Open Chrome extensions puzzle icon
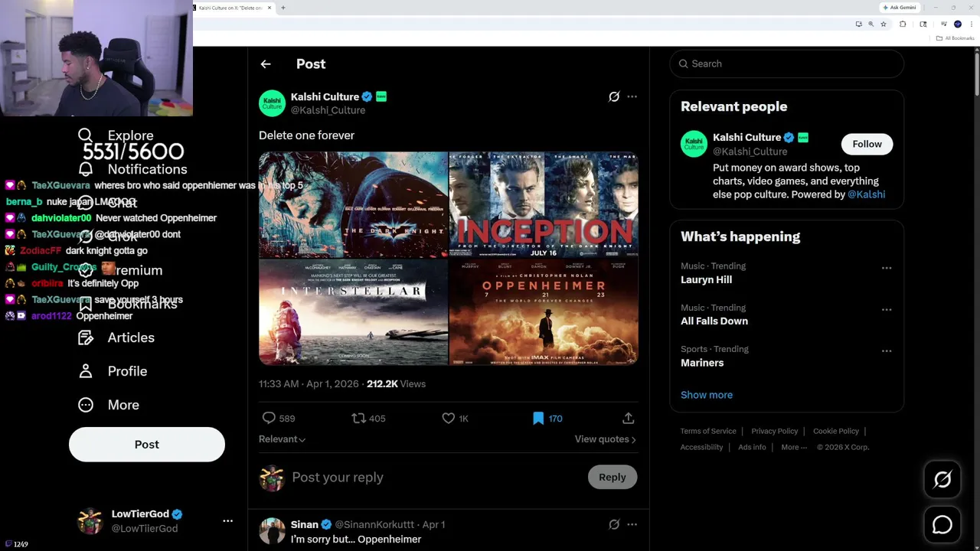Viewport: 980px width, 551px height. click(903, 24)
